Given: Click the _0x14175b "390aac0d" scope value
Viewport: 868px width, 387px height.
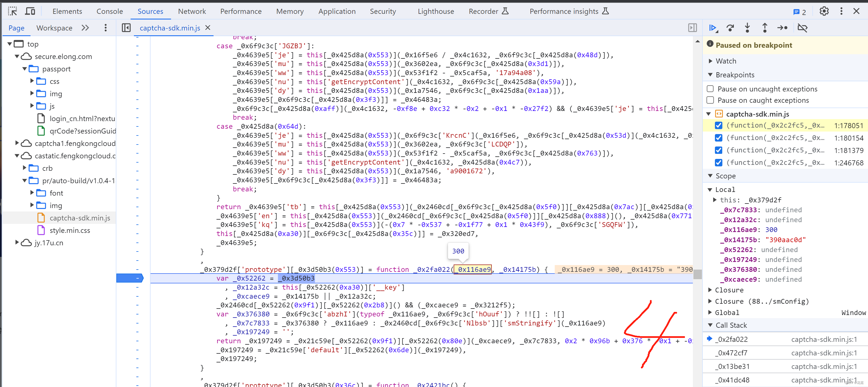Looking at the screenshot, I should point(785,240).
